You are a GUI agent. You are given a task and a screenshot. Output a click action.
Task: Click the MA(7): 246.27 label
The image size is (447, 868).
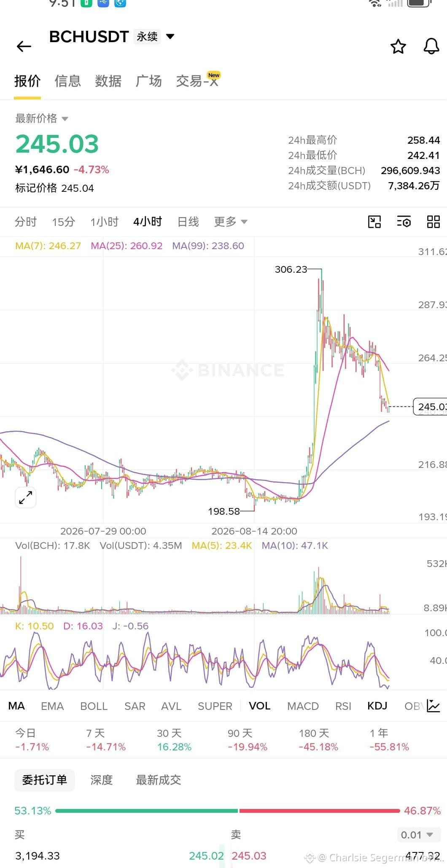point(48,246)
